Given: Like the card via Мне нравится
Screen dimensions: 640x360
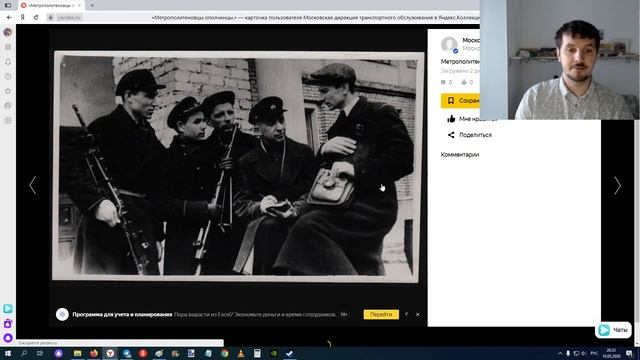Looking at the screenshot, I should [472, 119].
